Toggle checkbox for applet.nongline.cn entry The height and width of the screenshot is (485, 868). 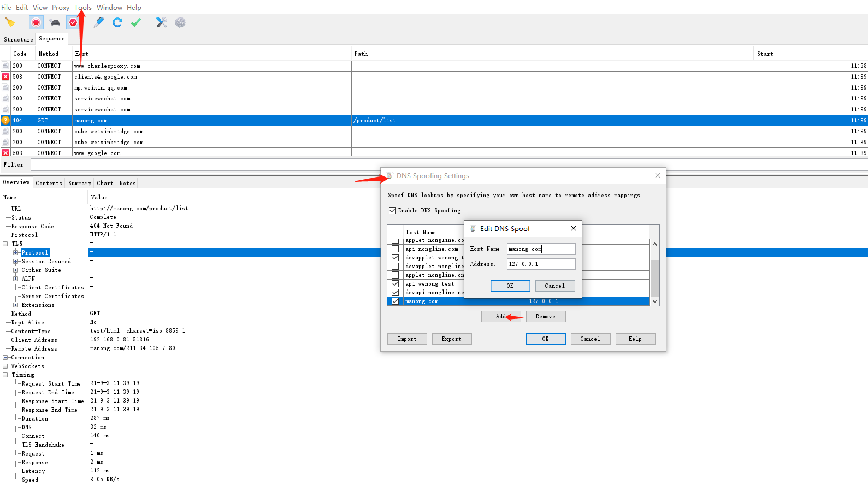[x=395, y=275]
